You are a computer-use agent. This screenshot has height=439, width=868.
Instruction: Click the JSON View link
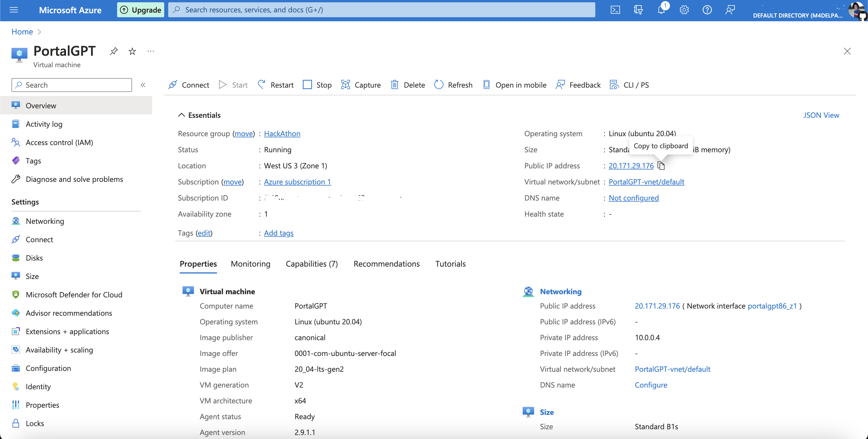[x=821, y=115]
